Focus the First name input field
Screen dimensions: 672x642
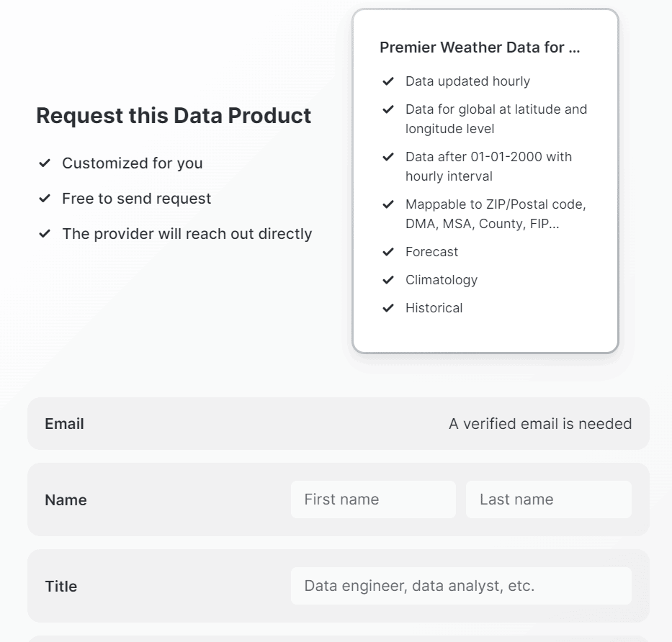pyautogui.click(x=373, y=499)
